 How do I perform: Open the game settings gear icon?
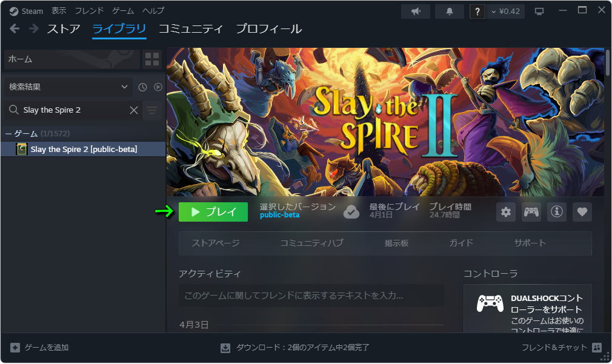[506, 212]
